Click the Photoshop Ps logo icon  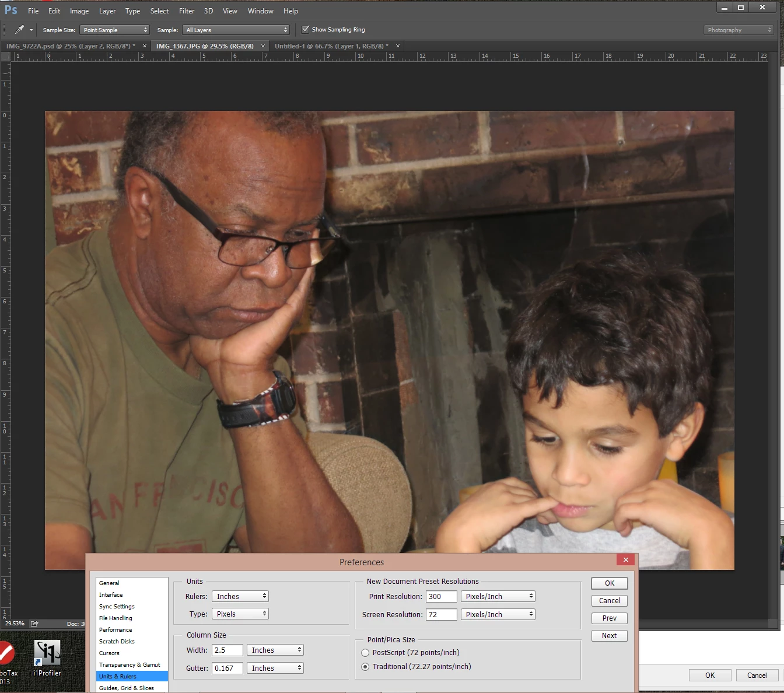click(10, 10)
